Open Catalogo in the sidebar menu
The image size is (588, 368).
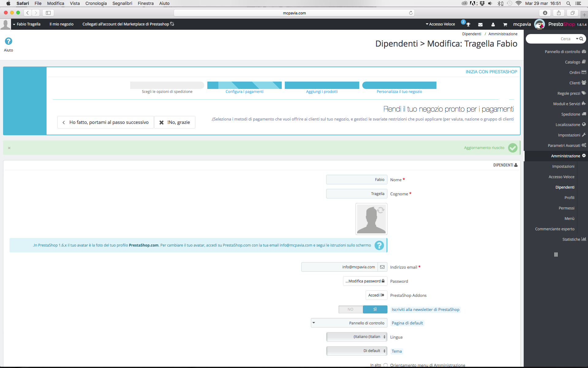click(572, 62)
